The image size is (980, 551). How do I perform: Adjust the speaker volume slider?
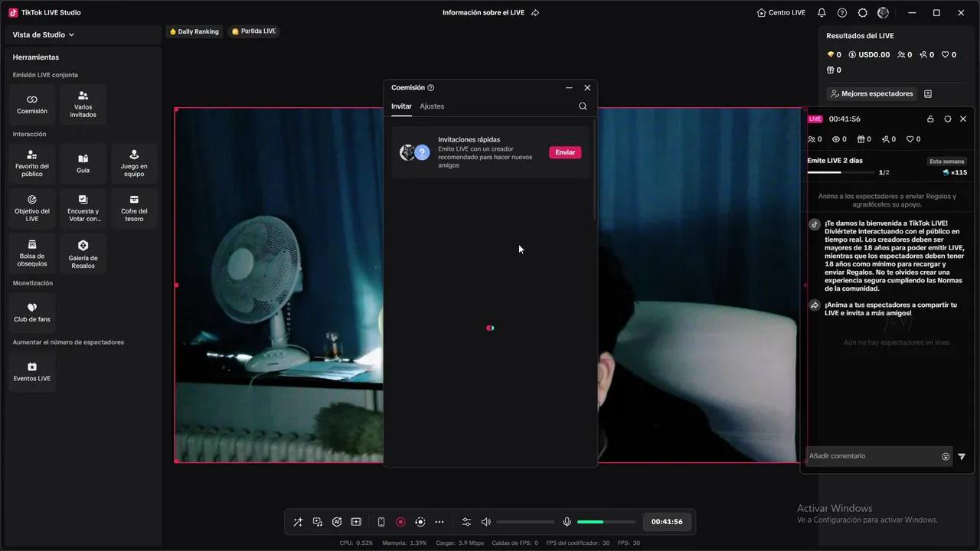click(525, 522)
